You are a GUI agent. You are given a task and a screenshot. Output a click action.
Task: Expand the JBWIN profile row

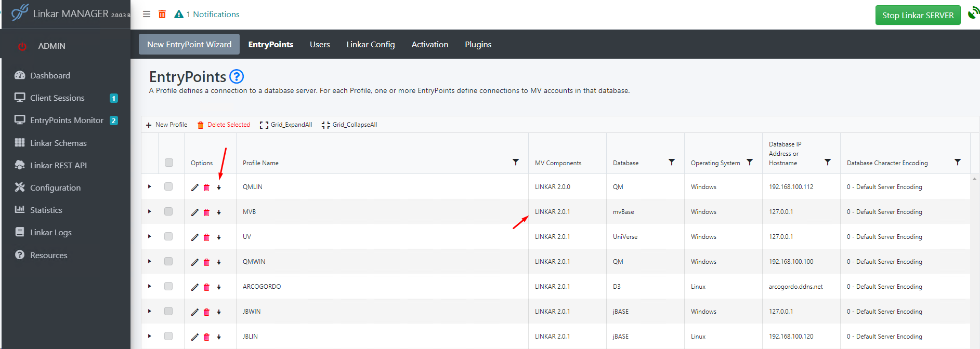point(150,311)
